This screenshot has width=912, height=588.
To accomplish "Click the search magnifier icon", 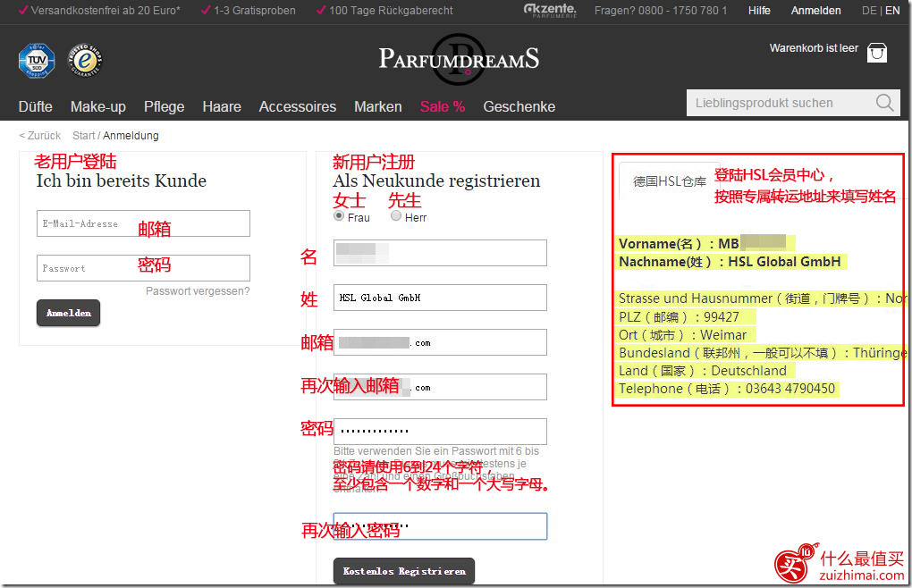I will pyautogui.click(x=884, y=103).
